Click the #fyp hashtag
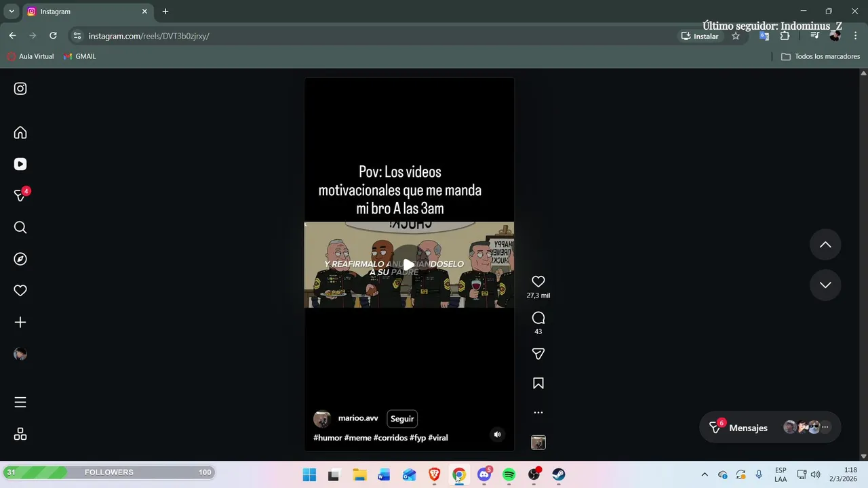868x488 pixels. point(418,438)
